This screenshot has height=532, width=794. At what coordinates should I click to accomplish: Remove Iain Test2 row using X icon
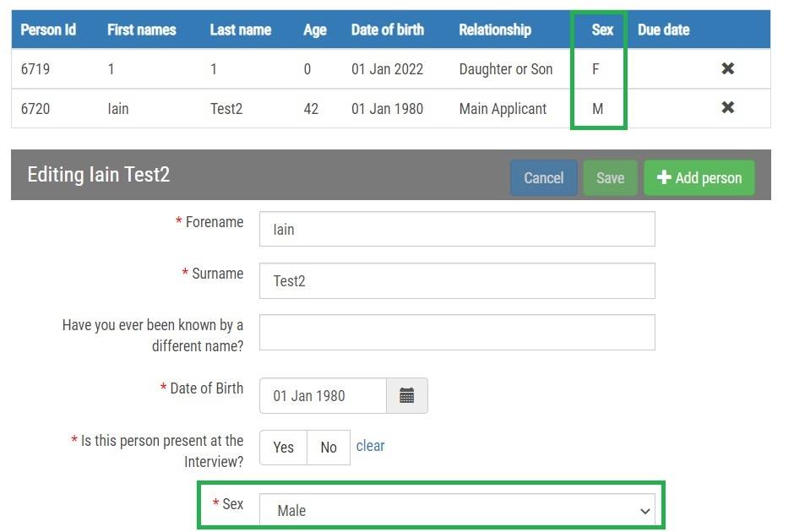(x=727, y=108)
